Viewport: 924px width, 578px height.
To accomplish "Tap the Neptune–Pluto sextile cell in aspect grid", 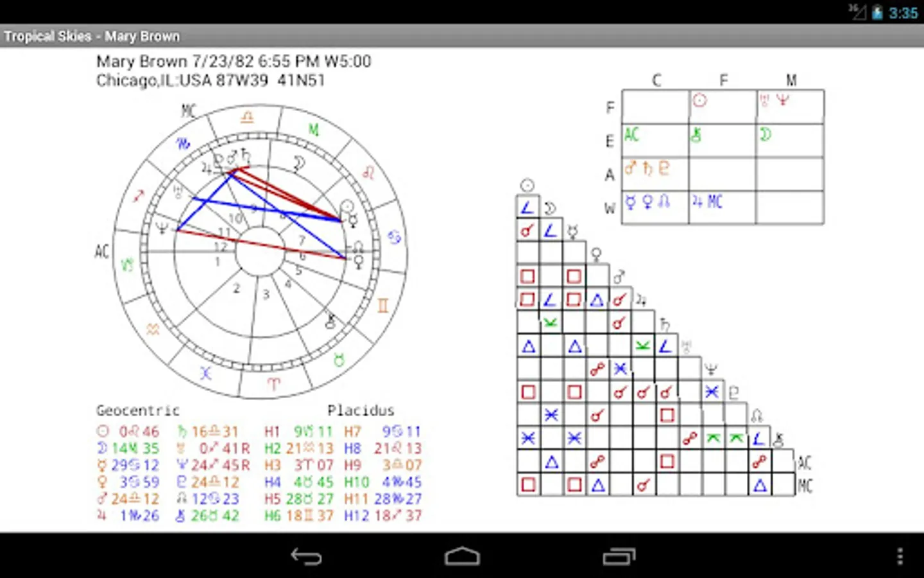I will click(x=712, y=392).
